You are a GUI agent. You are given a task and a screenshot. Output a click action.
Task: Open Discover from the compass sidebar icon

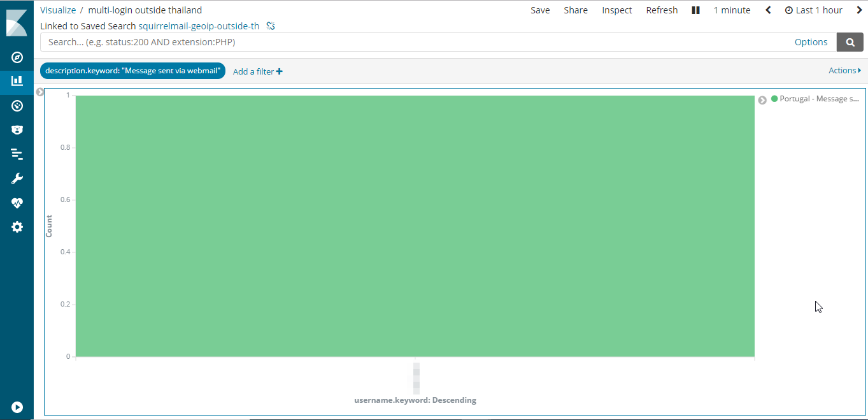17,57
